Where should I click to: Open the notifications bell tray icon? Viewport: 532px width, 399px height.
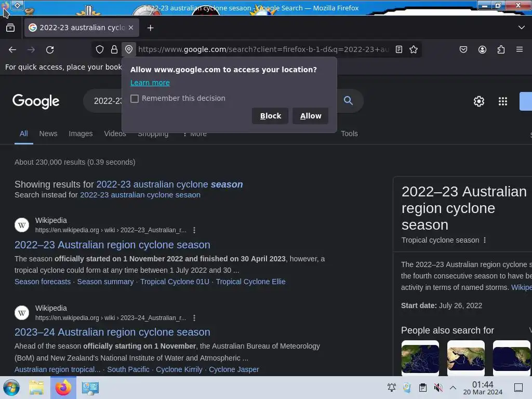[392, 388]
